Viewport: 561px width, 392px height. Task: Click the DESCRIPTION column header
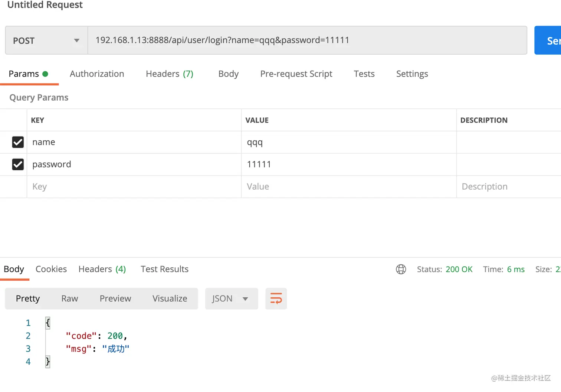pos(484,120)
